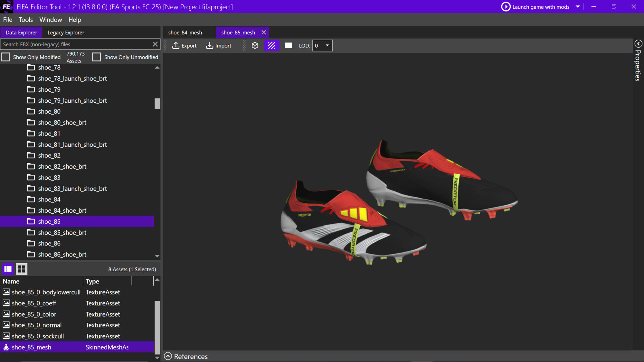The image size is (644, 362).
Task: Click the shoe_80 folder icon
Action: (31, 111)
